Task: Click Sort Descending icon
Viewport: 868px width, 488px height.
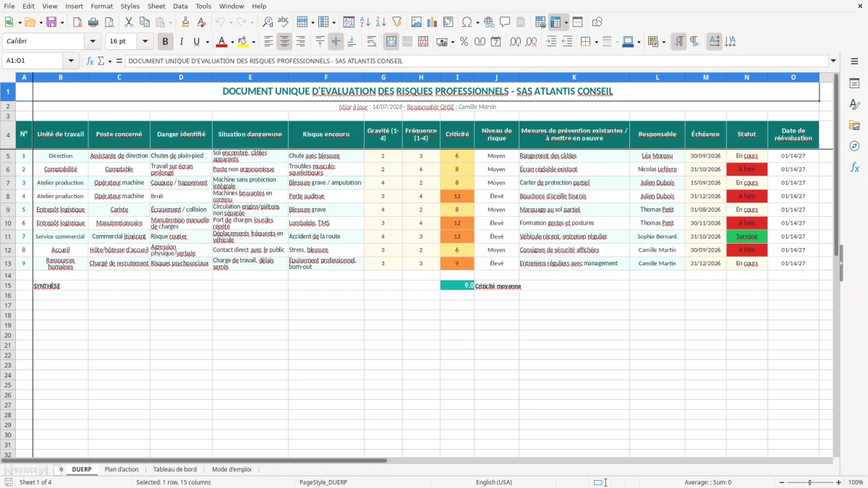Action: click(x=380, y=22)
